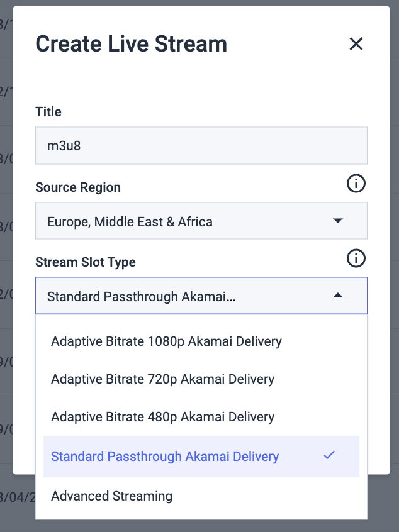
Task: Open the Europe, Middle East & Africa dropdown
Action: (x=201, y=221)
